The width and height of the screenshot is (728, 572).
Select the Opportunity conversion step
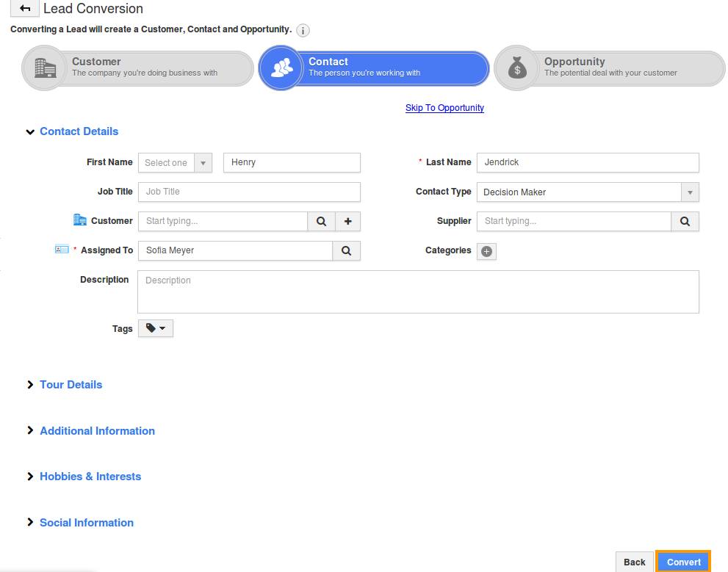(x=608, y=68)
